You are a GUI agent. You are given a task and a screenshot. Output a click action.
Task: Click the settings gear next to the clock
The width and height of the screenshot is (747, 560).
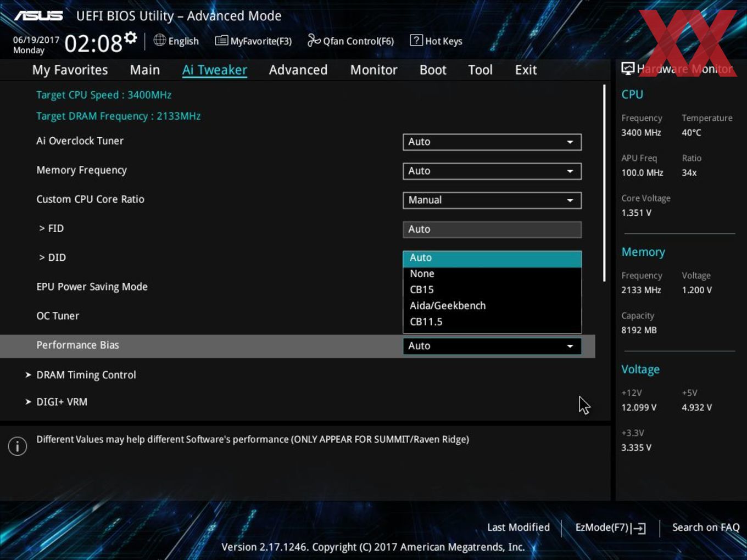click(130, 37)
